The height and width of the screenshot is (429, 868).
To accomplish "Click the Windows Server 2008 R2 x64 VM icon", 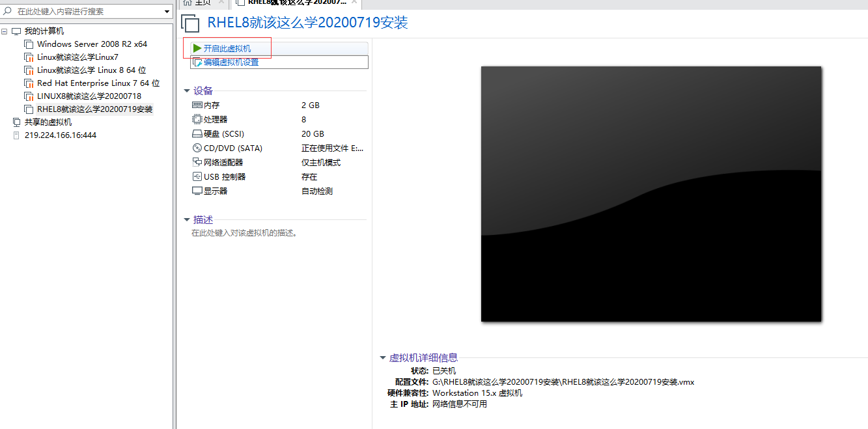I will (29, 44).
